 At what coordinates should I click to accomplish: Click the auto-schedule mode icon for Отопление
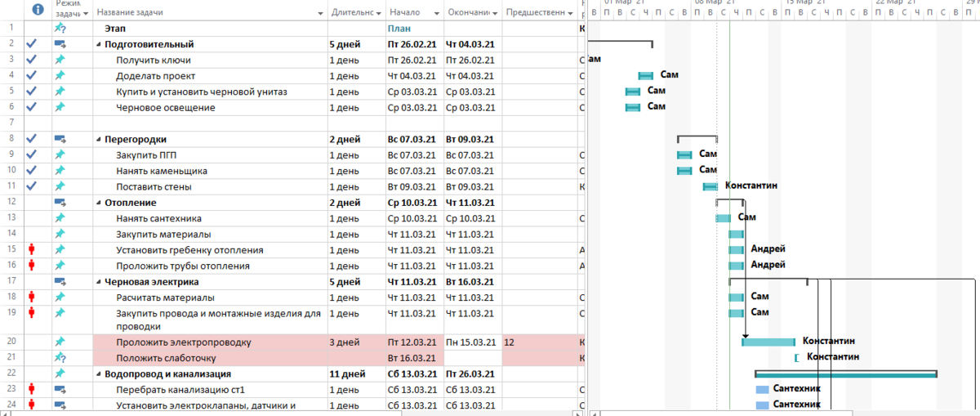[60, 202]
